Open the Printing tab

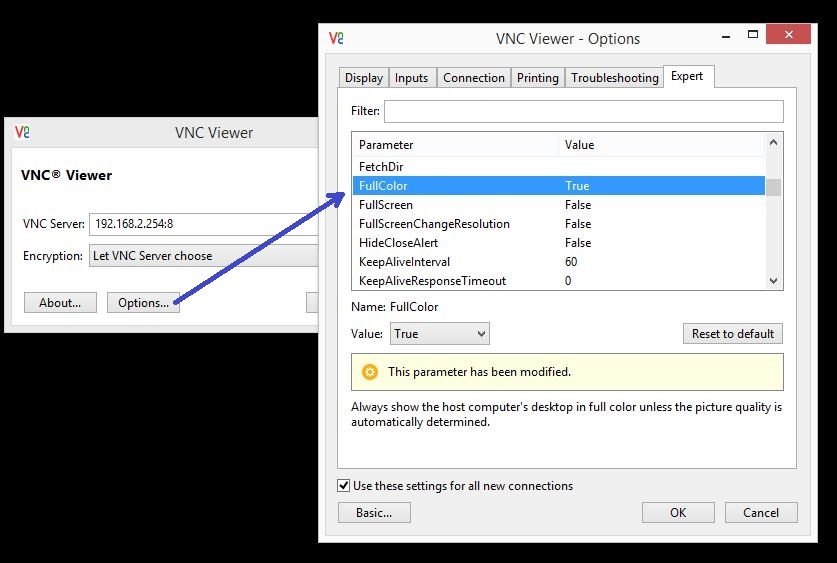[x=538, y=78]
